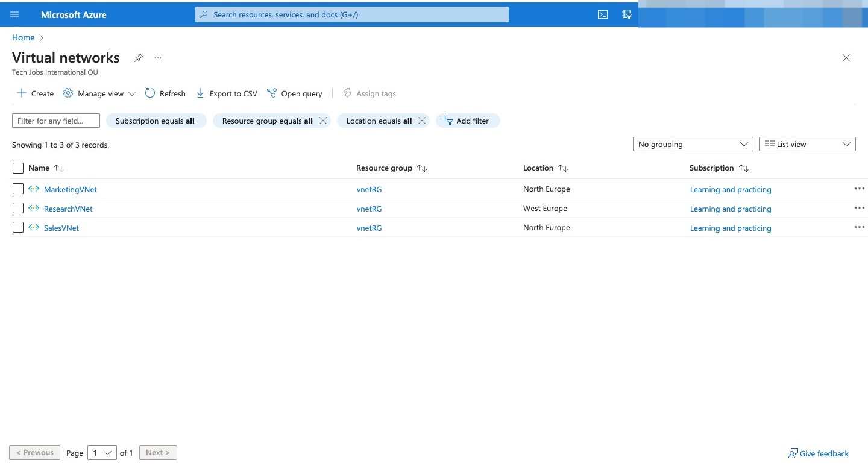Viewport: 868px width, 472px height.
Task: Click Add filter button
Action: coord(468,121)
